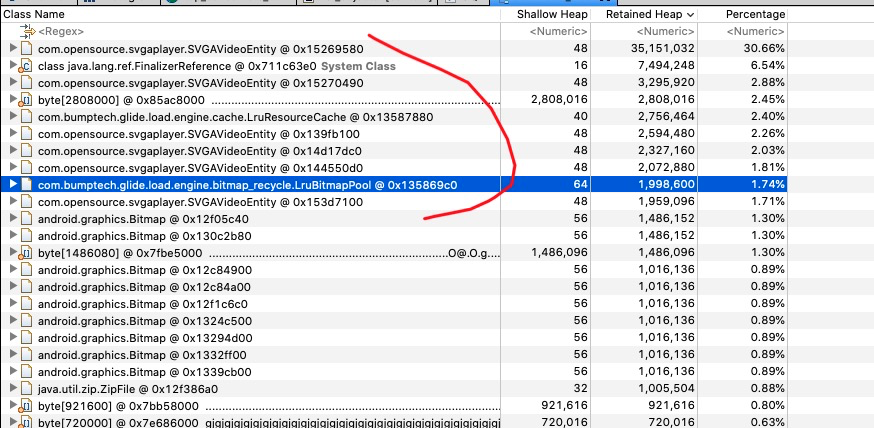Click retained heap value 3,295,920

coord(667,83)
